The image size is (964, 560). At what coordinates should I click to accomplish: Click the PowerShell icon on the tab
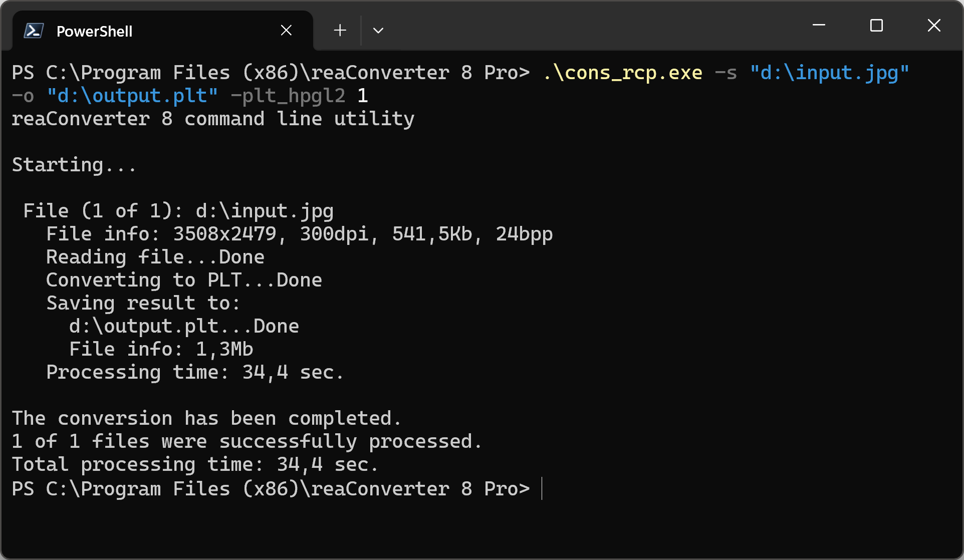[34, 31]
